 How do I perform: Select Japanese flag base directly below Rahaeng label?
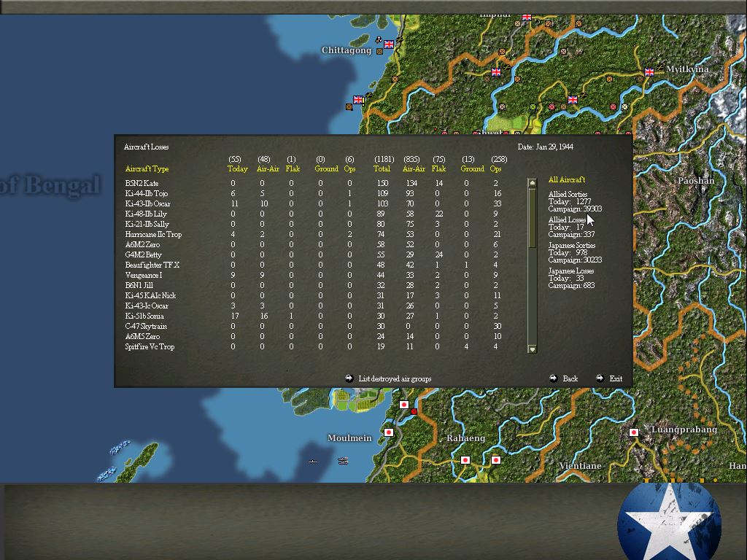click(465, 460)
